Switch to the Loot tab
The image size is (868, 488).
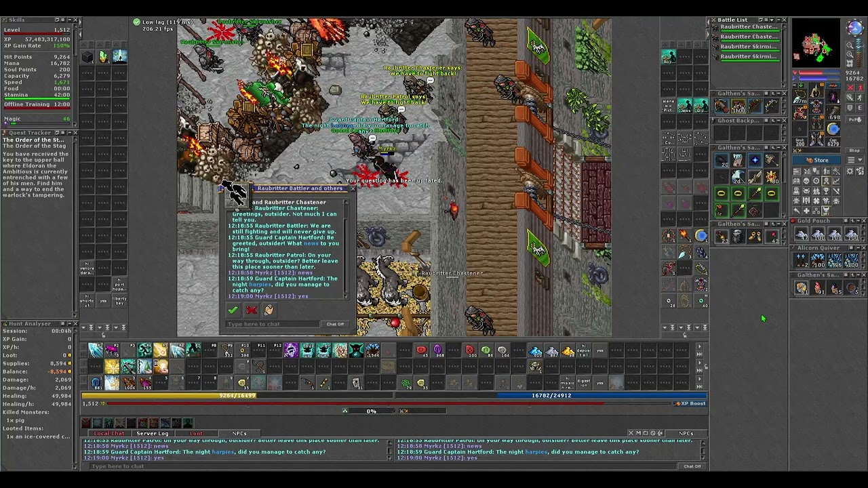pyautogui.click(x=196, y=433)
